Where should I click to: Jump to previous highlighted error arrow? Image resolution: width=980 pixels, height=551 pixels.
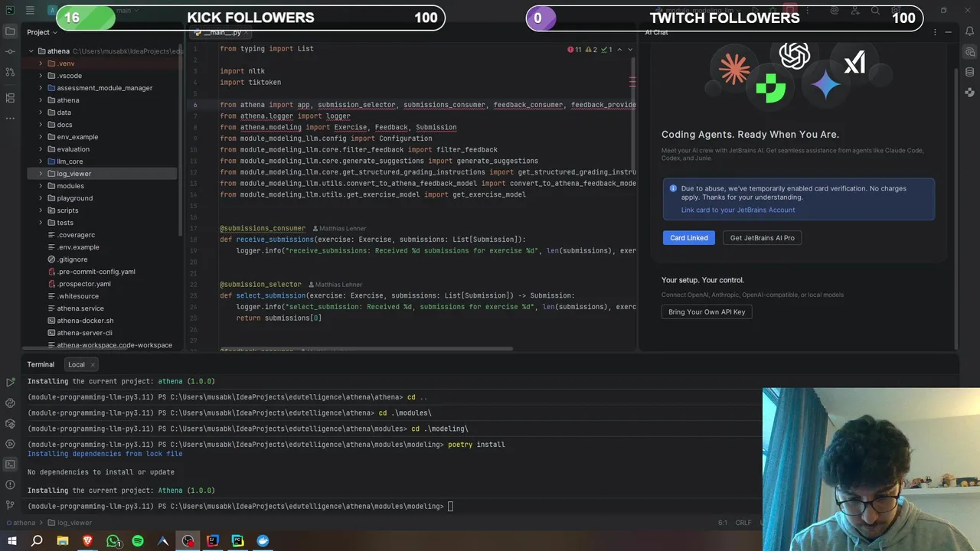(619, 49)
